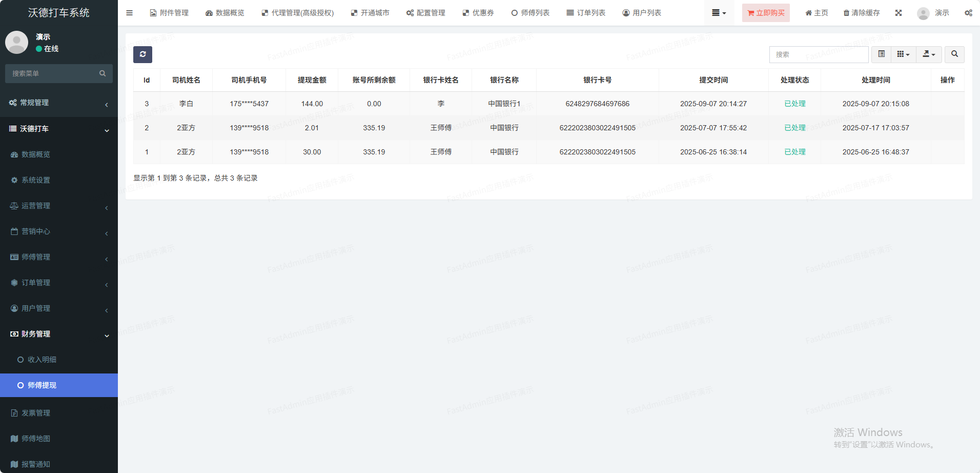
Task: Click 清除缓存 in the header
Action: point(862,13)
